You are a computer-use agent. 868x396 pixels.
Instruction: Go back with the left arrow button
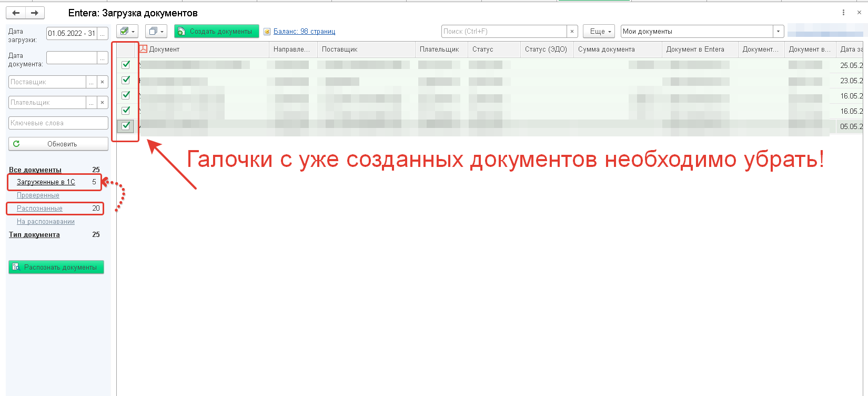pos(16,13)
